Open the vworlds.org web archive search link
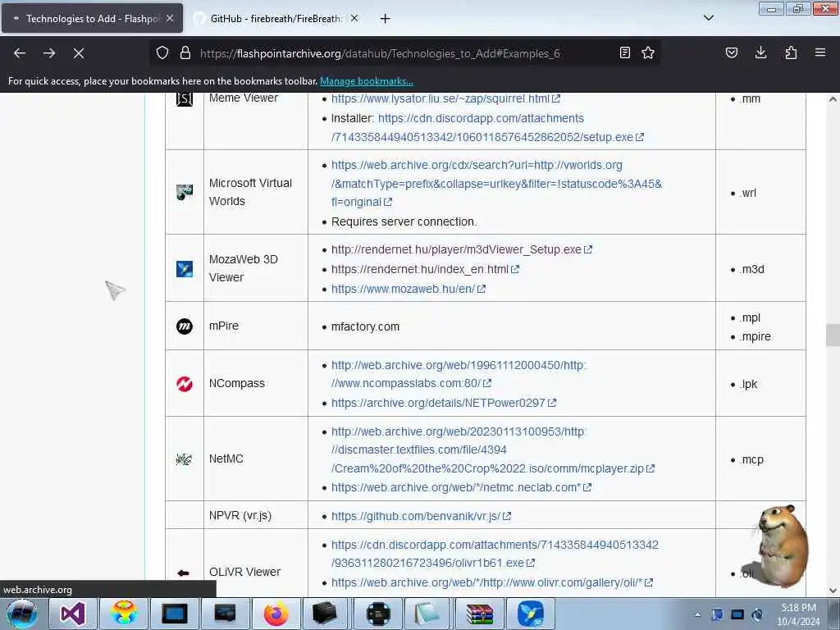Image resolution: width=840 pixels, height=630 pixels. 496,184
